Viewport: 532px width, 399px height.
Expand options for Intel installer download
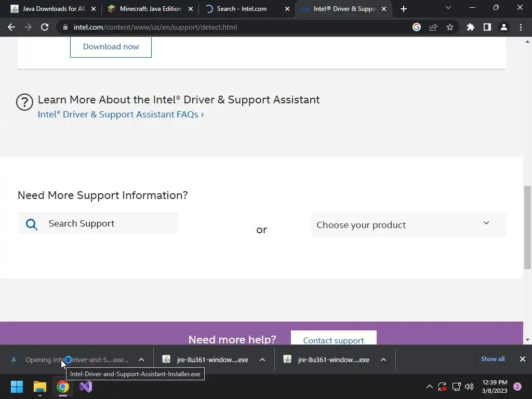141,360
